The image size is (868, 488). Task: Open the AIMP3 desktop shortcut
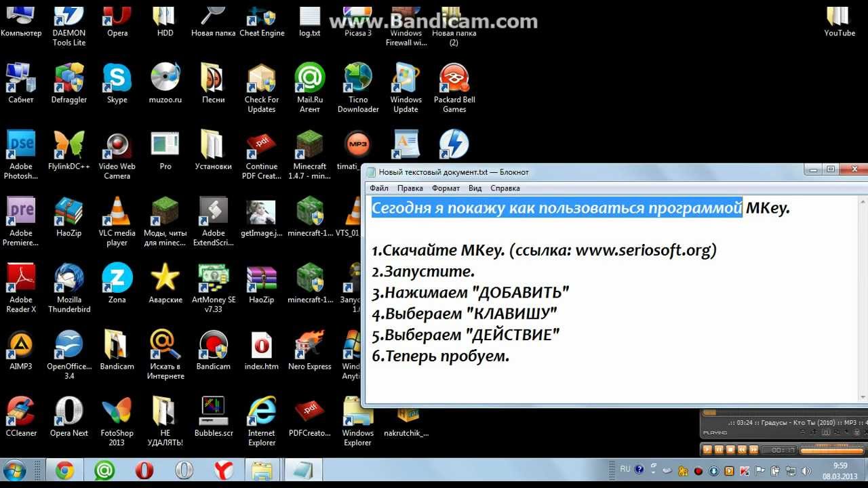tap(21, 350)
